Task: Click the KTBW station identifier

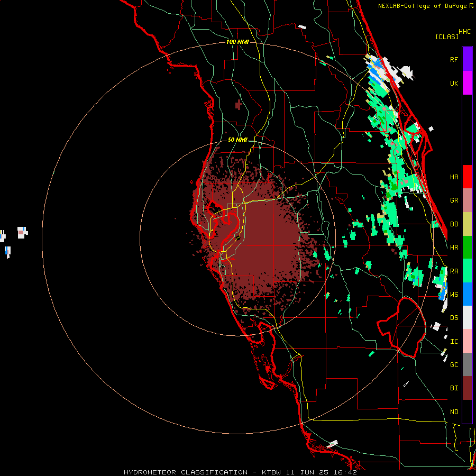Action: point(271,472)
